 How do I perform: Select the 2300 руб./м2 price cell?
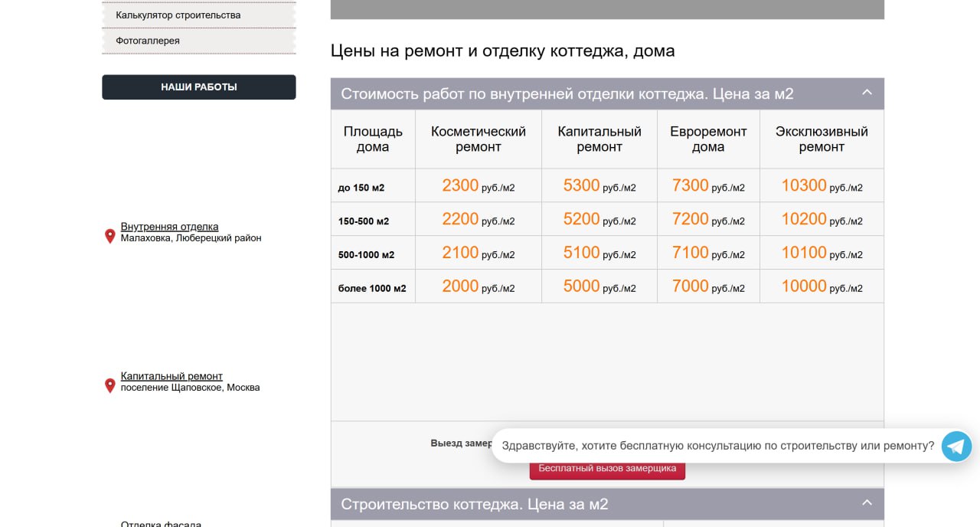[478, 185]
